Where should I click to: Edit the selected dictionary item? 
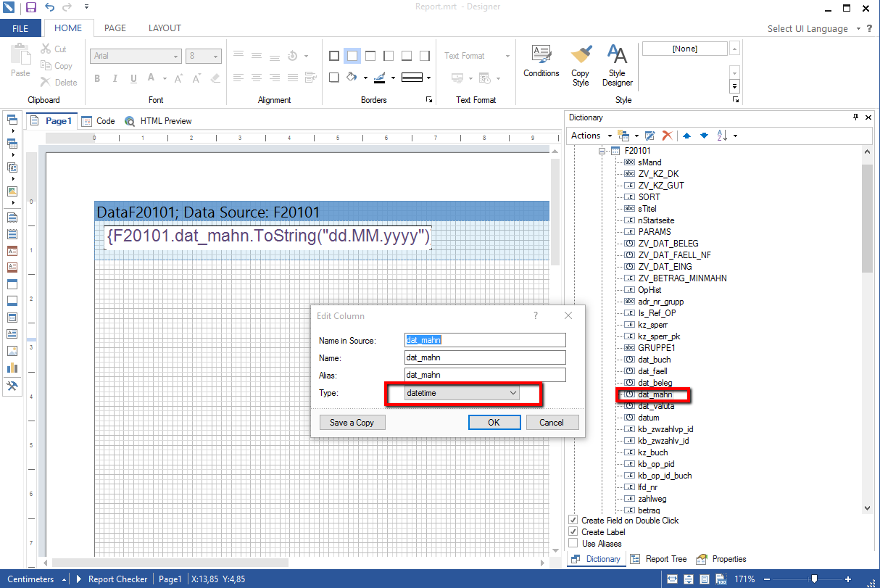pos(649,136)
